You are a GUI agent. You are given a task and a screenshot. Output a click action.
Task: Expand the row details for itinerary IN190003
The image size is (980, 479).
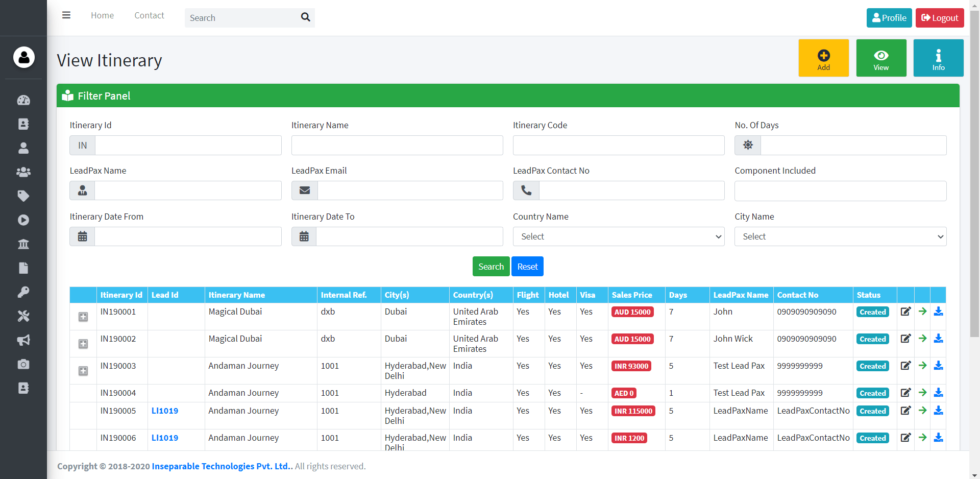[83, 371]
